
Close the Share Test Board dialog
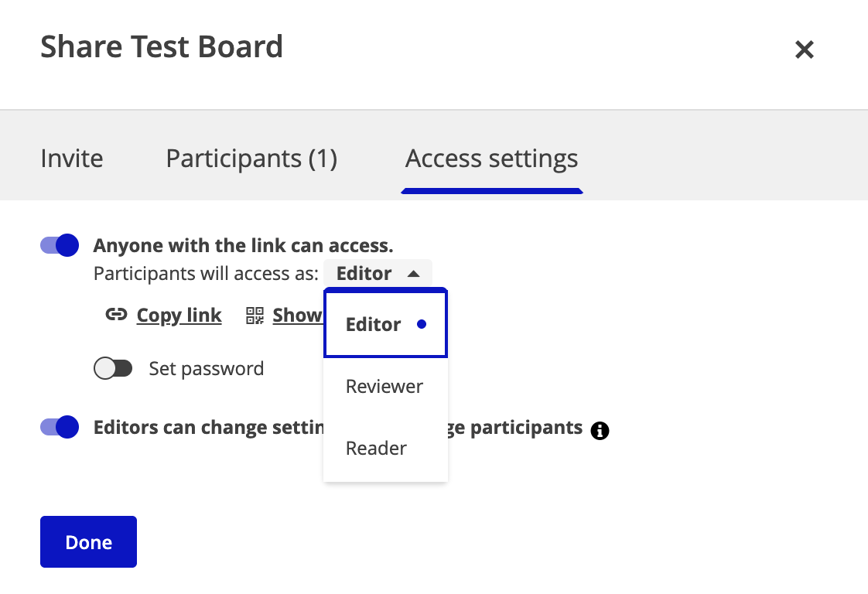[805, 50]
